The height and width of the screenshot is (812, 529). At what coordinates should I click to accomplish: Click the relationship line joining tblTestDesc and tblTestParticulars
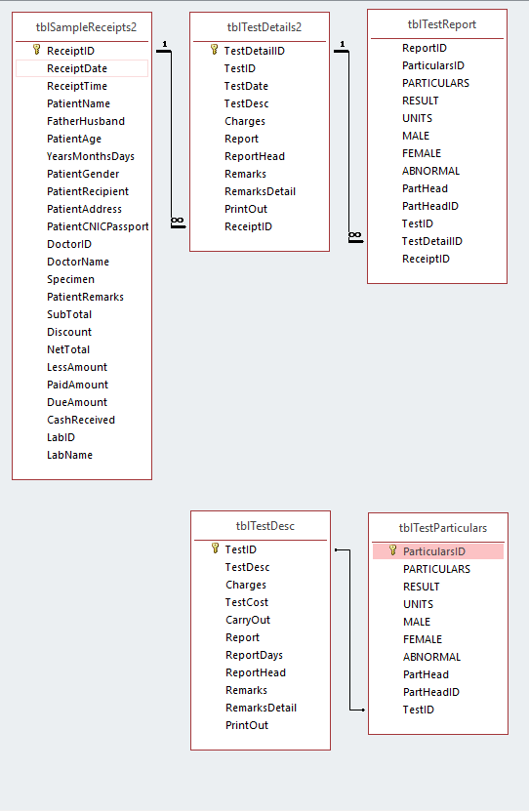(349, 629)
